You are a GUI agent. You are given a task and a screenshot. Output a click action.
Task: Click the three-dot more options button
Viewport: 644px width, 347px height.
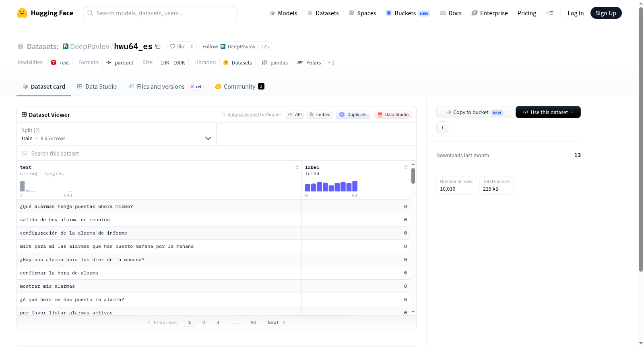442,127
